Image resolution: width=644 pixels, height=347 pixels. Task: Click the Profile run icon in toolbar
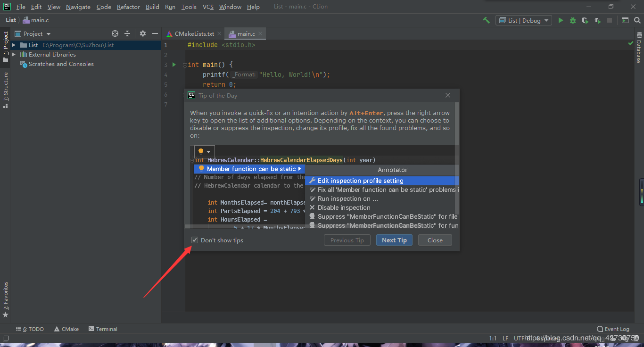(x=597, y=20)
